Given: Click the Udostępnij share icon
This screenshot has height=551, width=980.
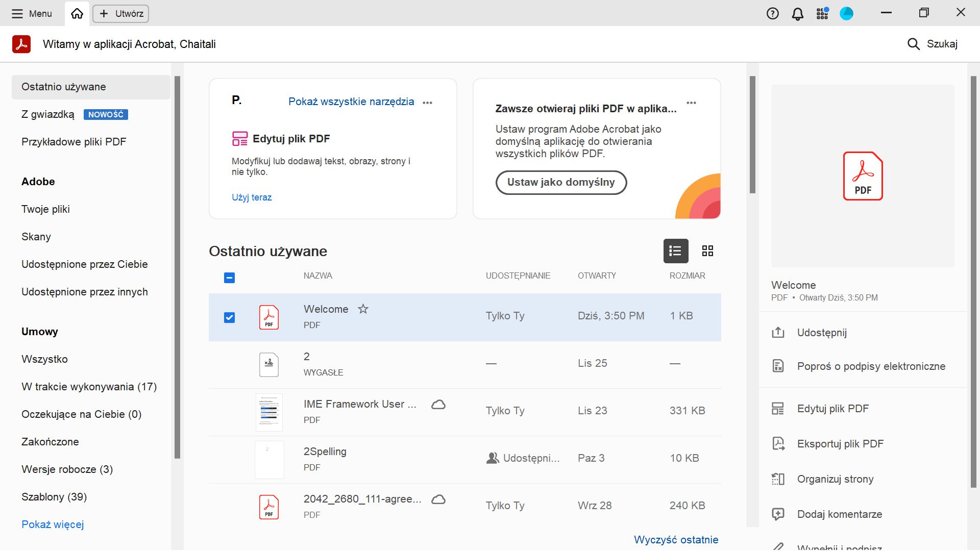Looking at the screenshot, I should [x=778, y=333].
